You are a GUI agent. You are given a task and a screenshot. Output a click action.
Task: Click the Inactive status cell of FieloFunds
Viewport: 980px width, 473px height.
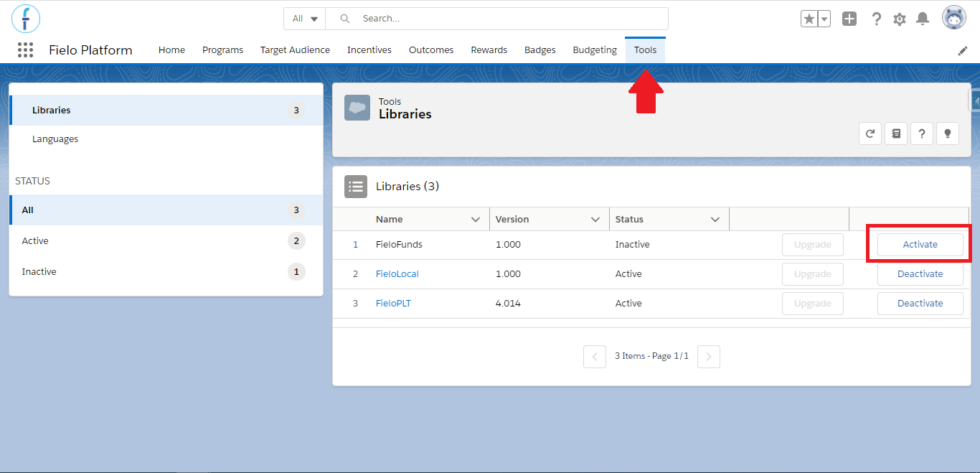point(633,245)
